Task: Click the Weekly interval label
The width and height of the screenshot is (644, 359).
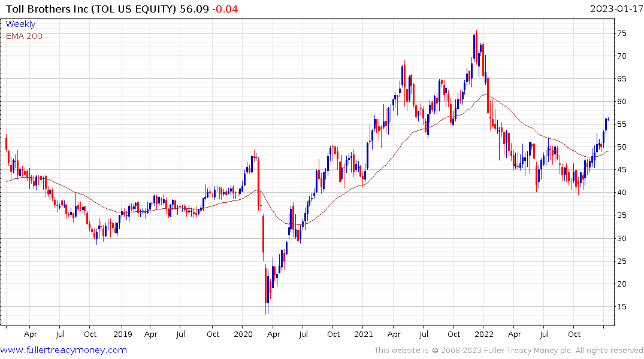Action: click(x=20, y=24)
